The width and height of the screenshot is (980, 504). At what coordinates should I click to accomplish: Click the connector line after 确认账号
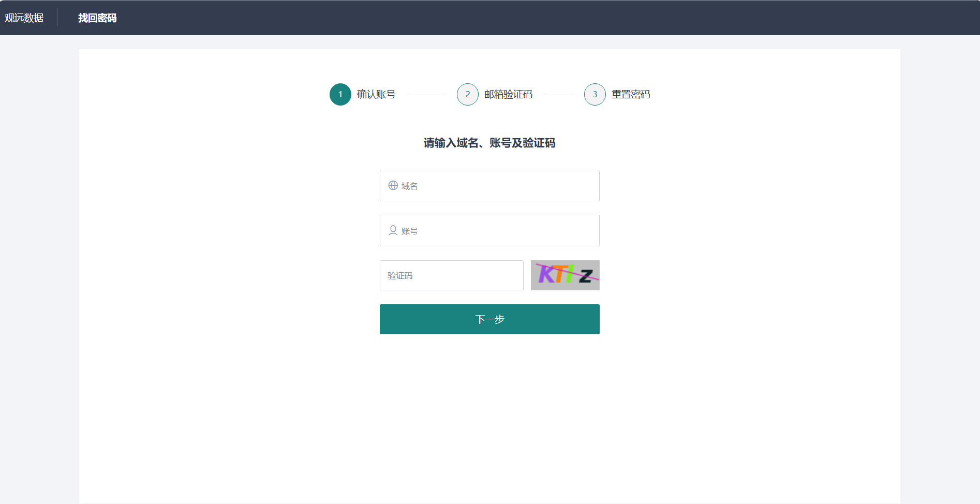426,95
